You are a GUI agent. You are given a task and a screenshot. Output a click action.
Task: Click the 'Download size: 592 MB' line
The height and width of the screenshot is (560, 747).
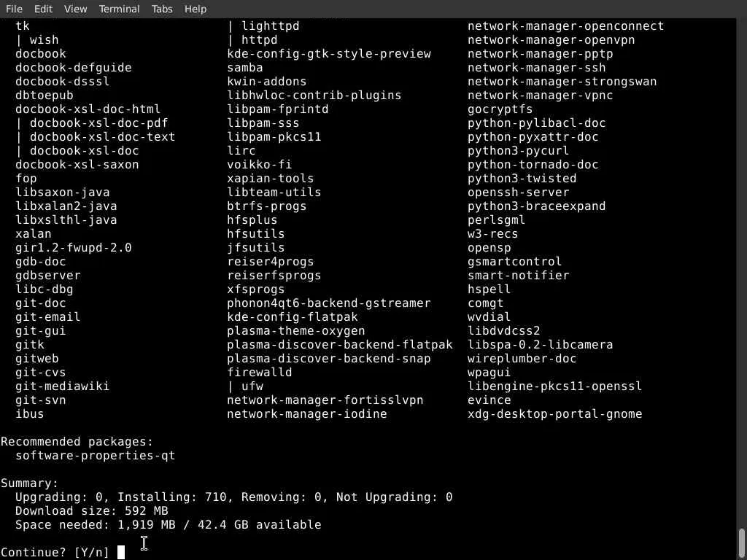[91, 511]
